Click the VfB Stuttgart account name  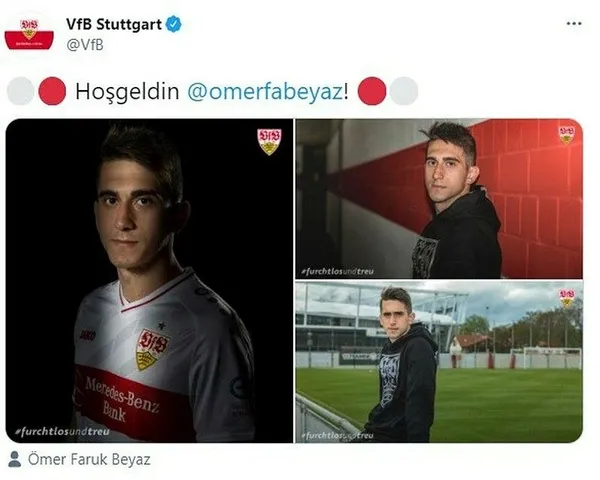click(x=114, y=24)
